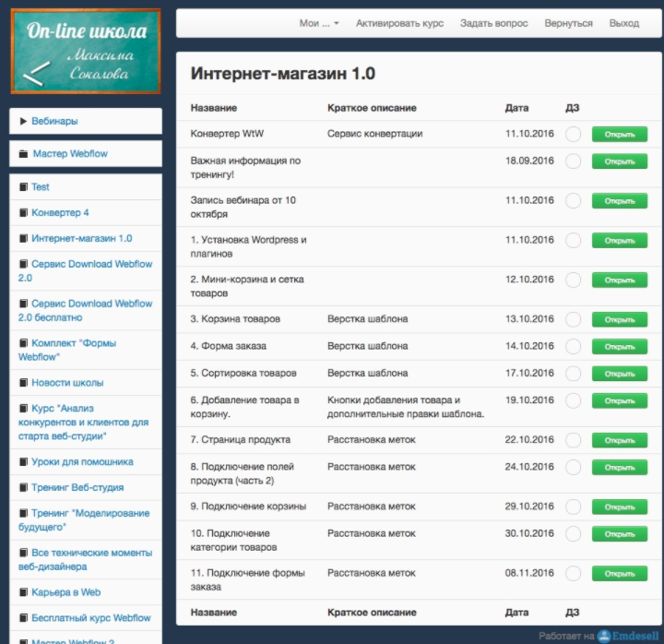Open the Вебинары link in sidebar
Image resolution: width=664 pixels, height=644 pixels.
click(54, 121)
